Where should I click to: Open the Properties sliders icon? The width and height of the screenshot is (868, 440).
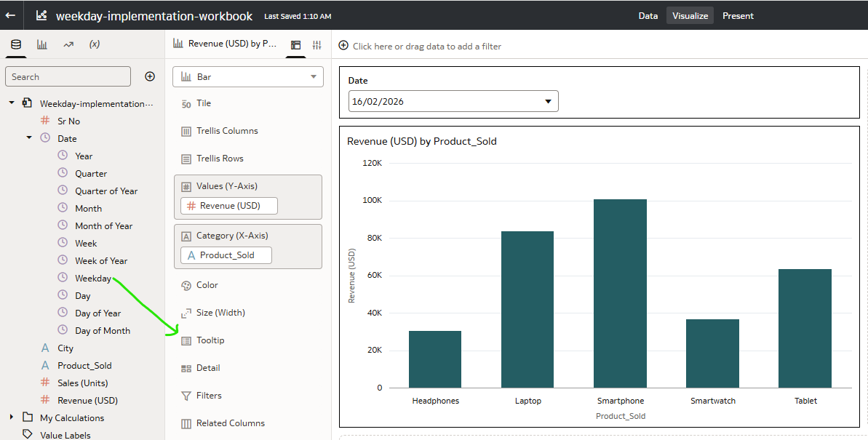(x=316, y=44)
